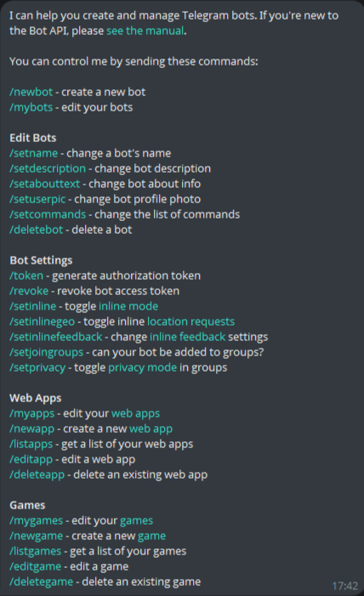
Task: Click the /setabouttext command
Action: point(45,184)
